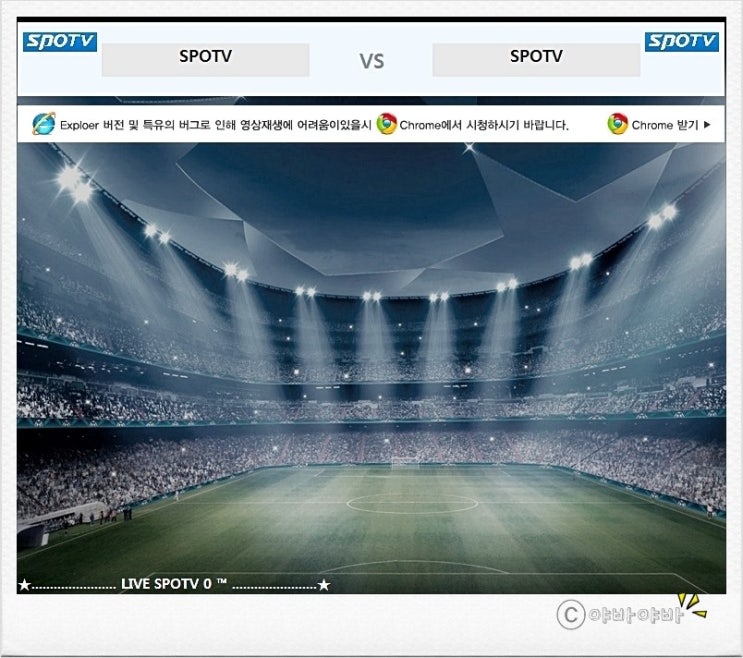Image resolution: width=743 pixels, height=658 pixels.
Task: Click the Internet Explorer icon in notice bar
Action: coord(44,124)
